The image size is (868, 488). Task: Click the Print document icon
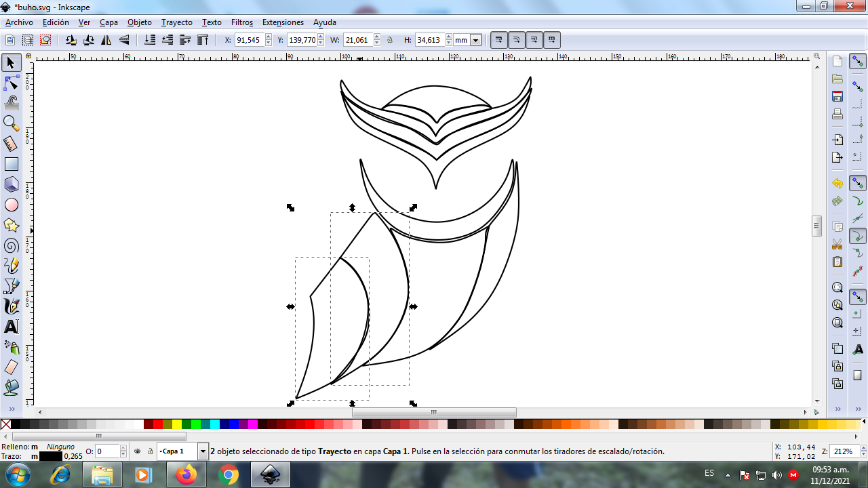click(x=837, y=114)
